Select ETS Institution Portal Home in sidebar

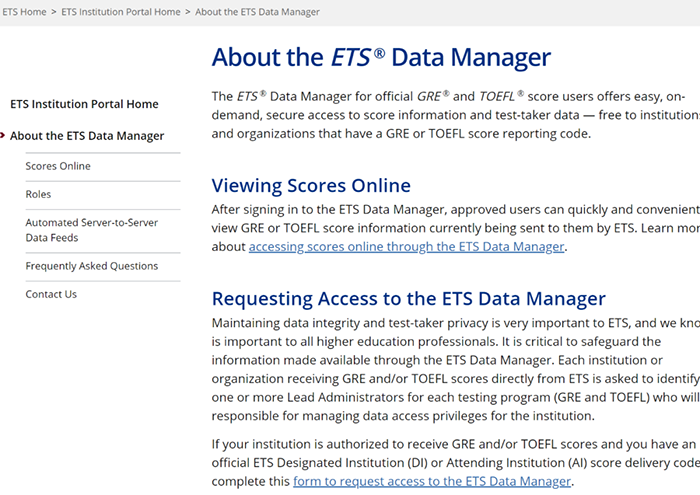click(84, 104)
